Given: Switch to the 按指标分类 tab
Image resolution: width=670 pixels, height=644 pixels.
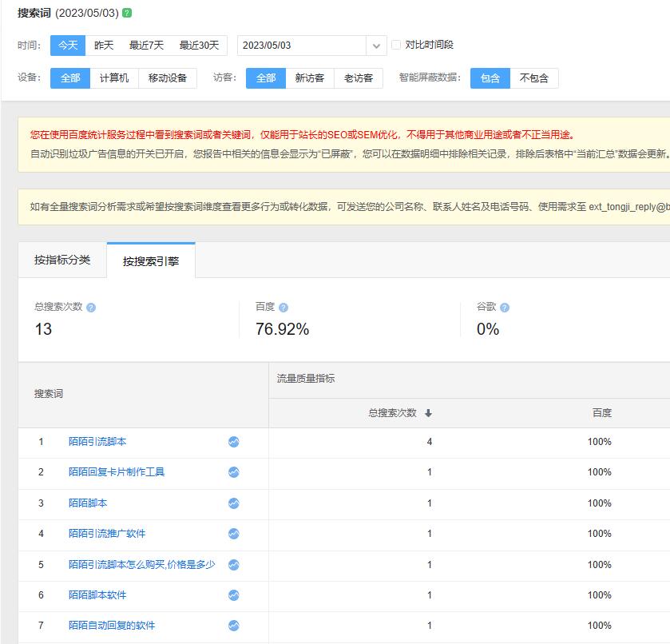Looking at the screenshot, I should [62, 260].
